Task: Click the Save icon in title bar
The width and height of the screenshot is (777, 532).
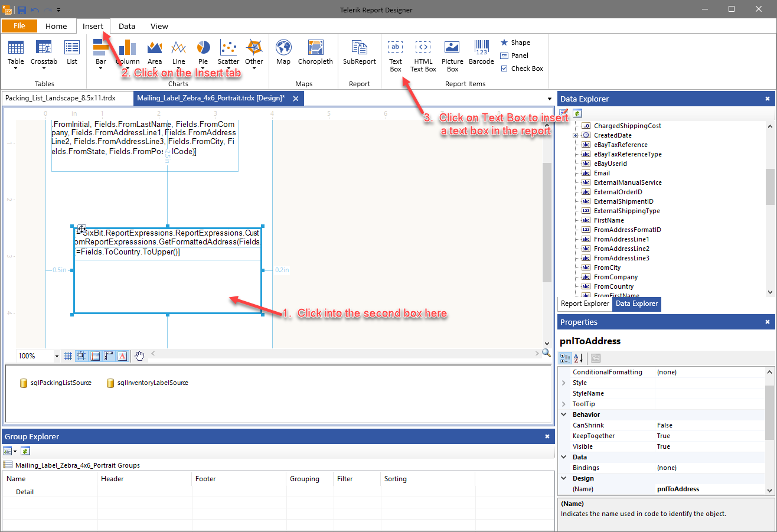Action: tap(22, 9)
